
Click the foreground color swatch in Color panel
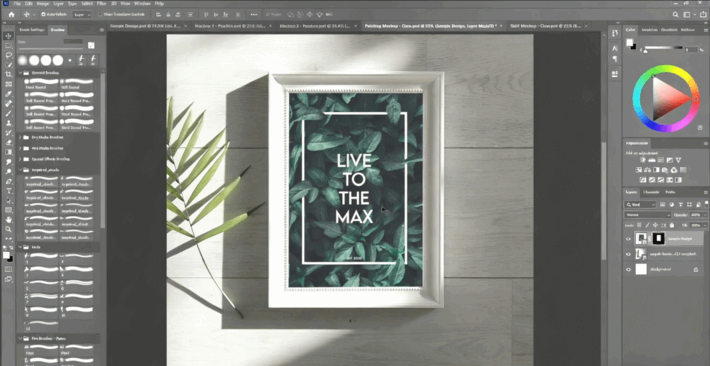[x=629, y=43]
